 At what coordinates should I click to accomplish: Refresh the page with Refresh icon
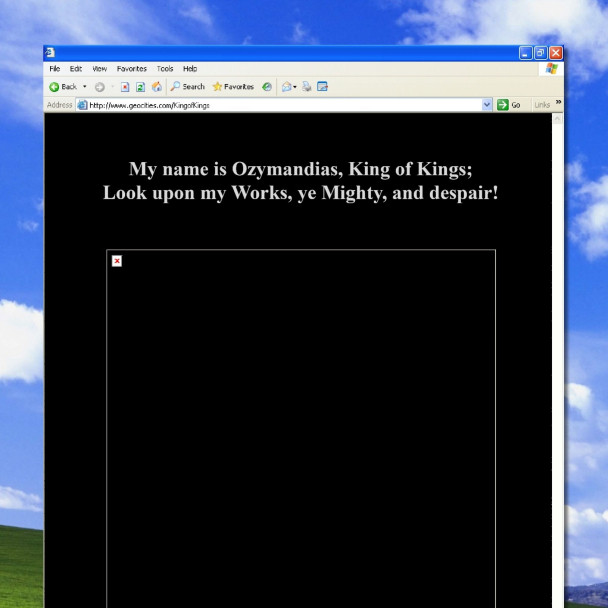click(x=141, y=87)
